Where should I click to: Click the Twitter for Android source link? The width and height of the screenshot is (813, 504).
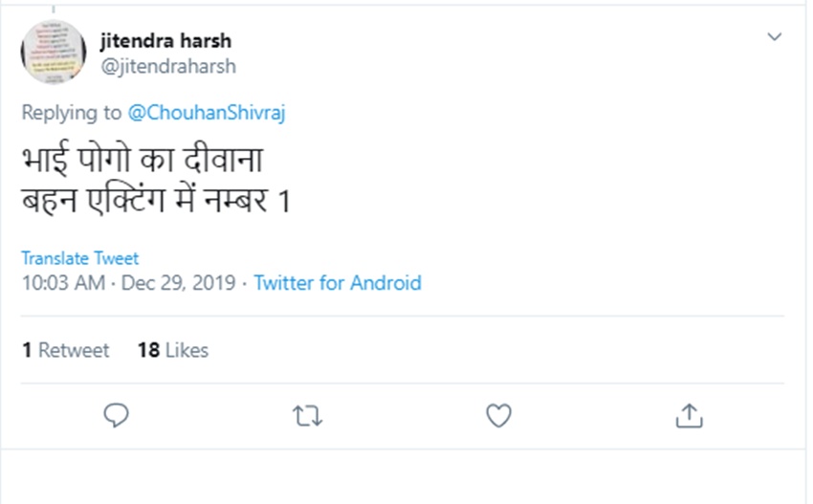click(337, 283)
